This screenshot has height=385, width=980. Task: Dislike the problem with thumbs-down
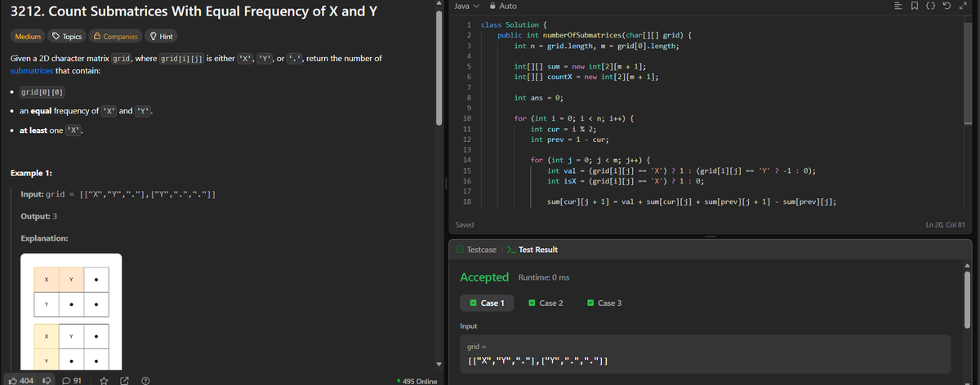(47, 379)
